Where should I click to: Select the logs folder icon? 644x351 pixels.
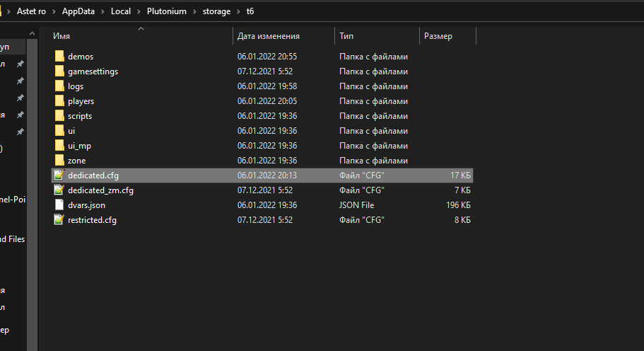[59, 86]
